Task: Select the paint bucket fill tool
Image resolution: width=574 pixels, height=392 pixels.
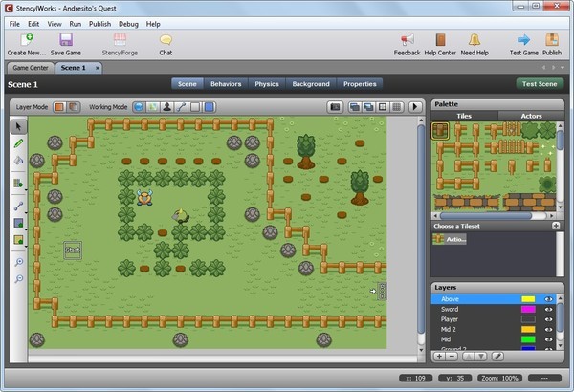Action: 18,160
